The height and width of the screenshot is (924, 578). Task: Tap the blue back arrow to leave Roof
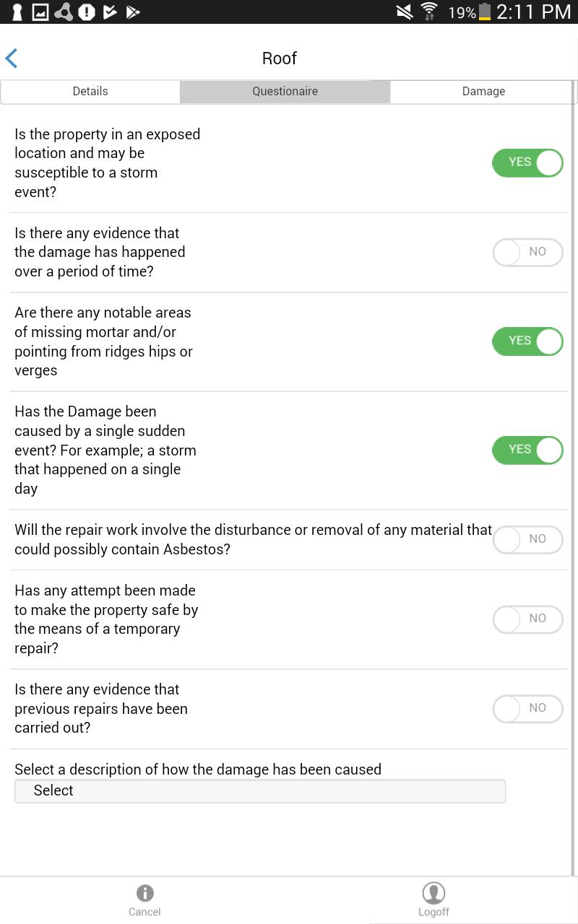[x=12, y=58]
